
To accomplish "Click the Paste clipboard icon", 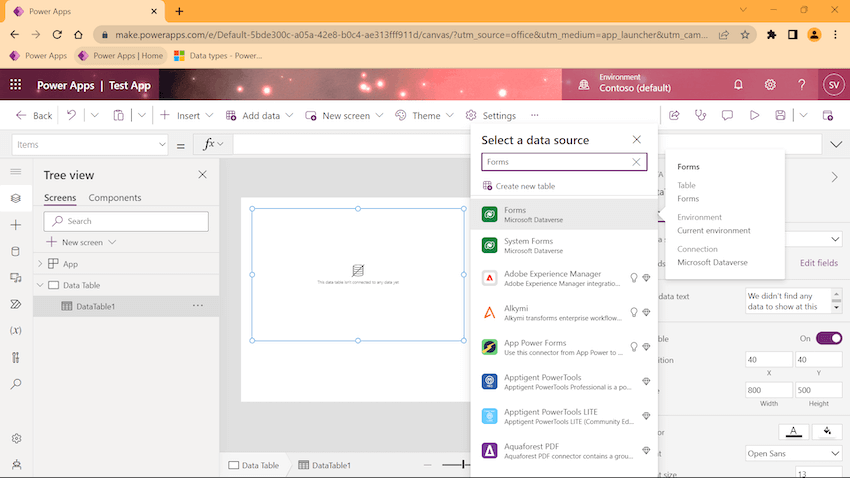I will 118,115.
